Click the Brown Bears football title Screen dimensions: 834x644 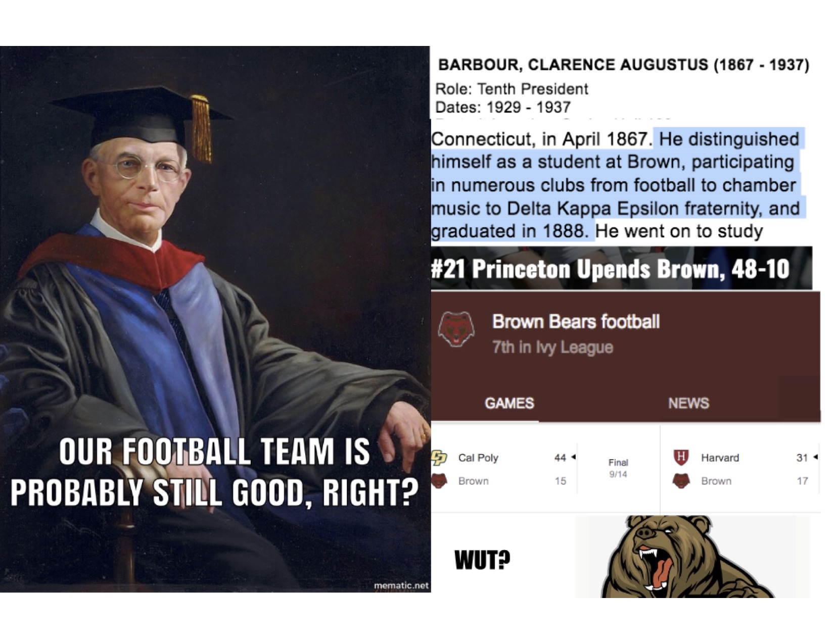[576, 322]
